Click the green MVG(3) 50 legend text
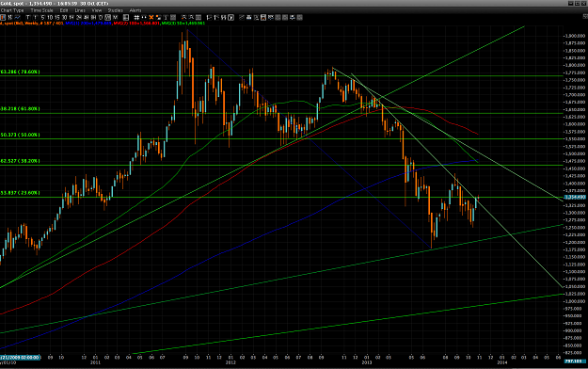Viewport: 588px width, 369px height. pyautogui.click(x=183, y=24)
